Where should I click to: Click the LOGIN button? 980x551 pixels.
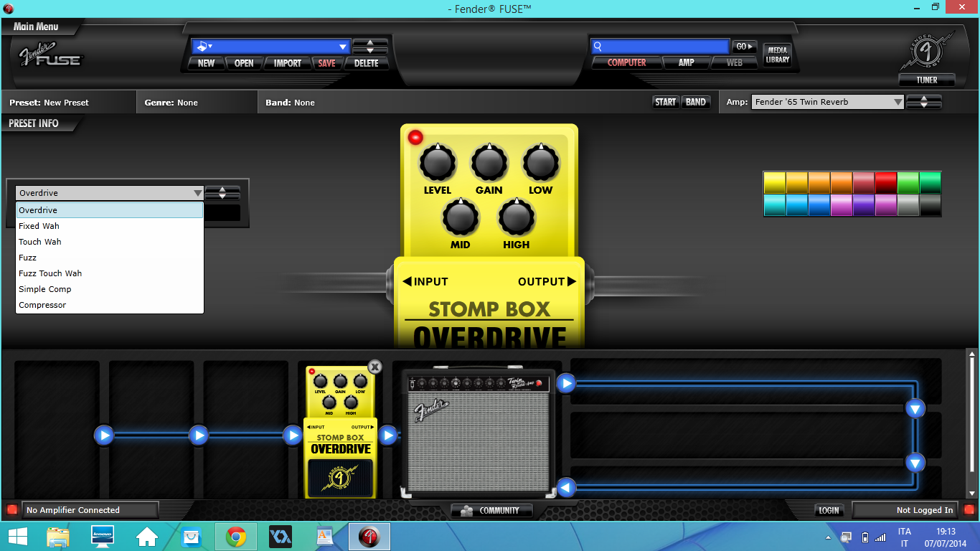point(829,510)
